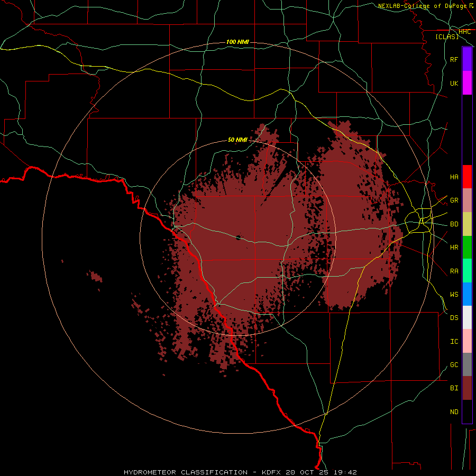This screenshot has height=476, width=476.
Task: Select the WS blue legend swatch
Action: 467,294
